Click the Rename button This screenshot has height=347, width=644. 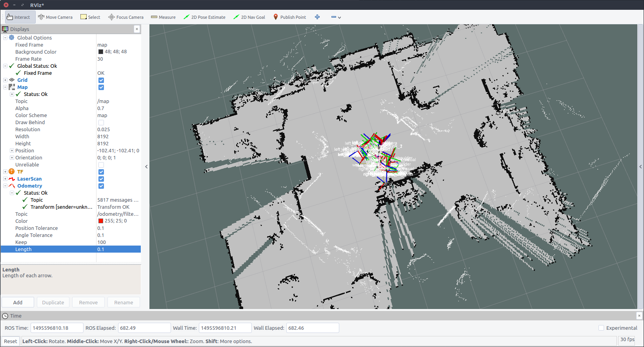point(124,302)
